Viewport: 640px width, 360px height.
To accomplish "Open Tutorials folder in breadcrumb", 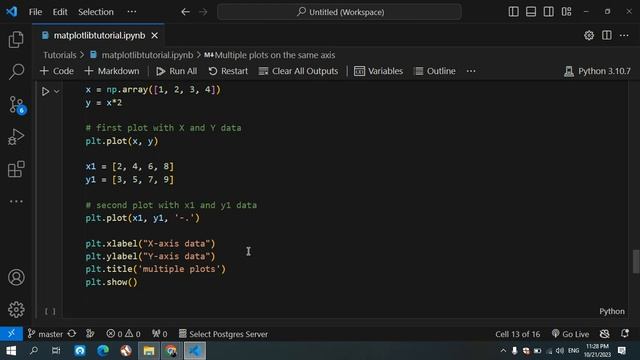I will (x=60, y=55).
